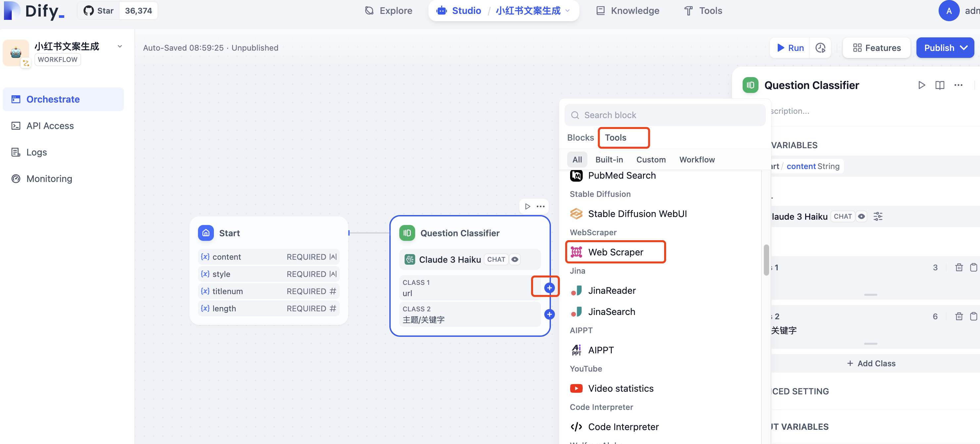
Task: Select the style variable in Start node
Action: point(269,274)
